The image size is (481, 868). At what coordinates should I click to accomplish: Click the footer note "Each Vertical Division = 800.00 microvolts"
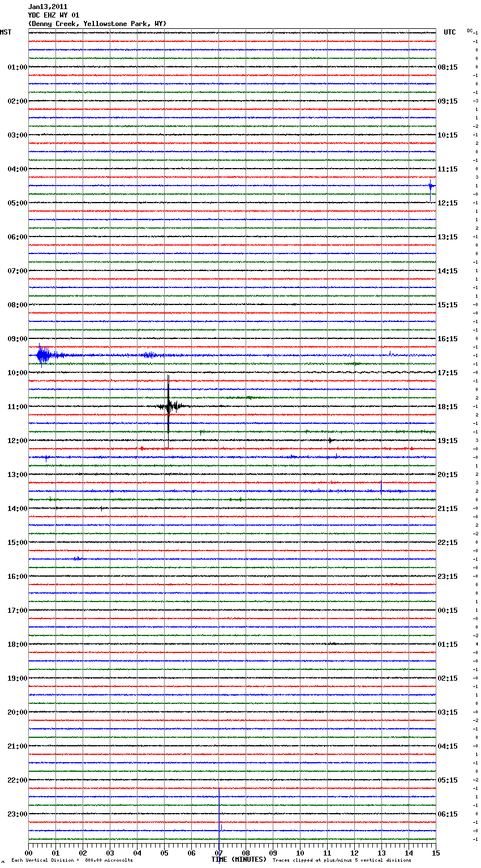pyautogui.click(x=72, y=861)
